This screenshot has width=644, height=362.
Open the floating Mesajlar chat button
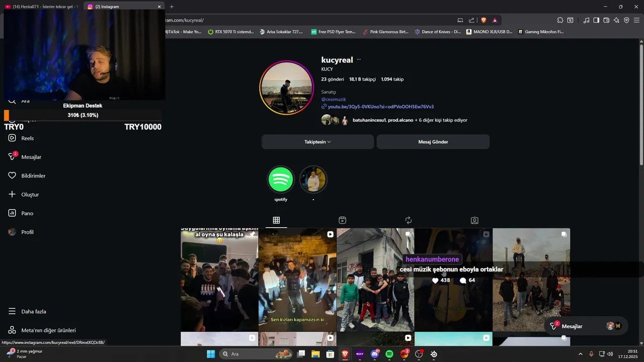tap(586, 326)
